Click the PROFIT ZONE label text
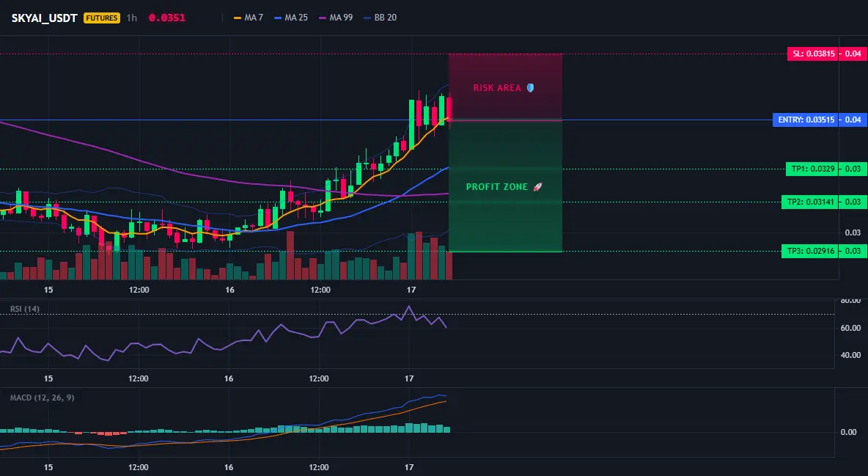Viewport: 868px width, 476px height. click(x=497, y=187)
